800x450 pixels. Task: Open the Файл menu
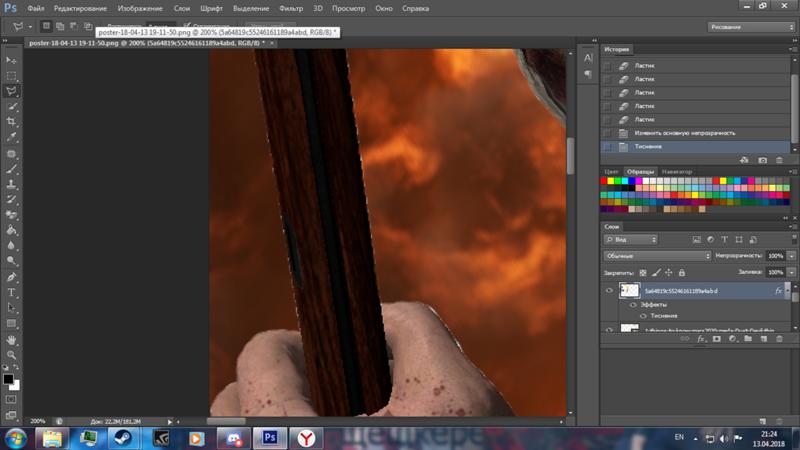point(36,9)
